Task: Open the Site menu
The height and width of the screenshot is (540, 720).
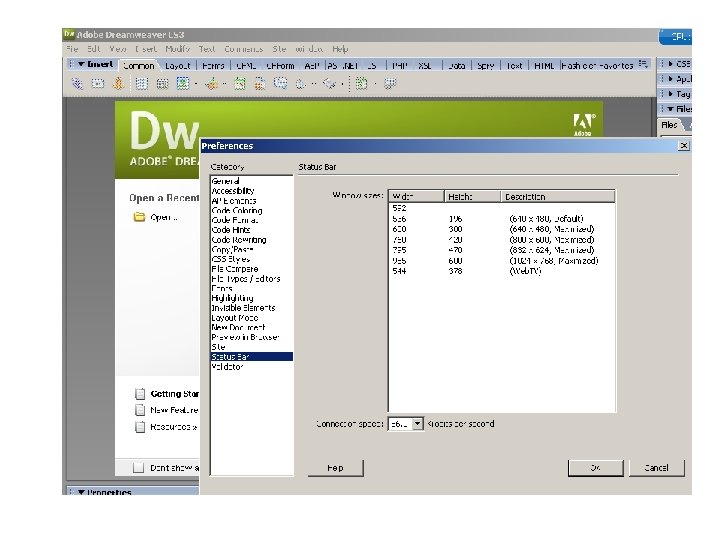Action: pos(279,49)
